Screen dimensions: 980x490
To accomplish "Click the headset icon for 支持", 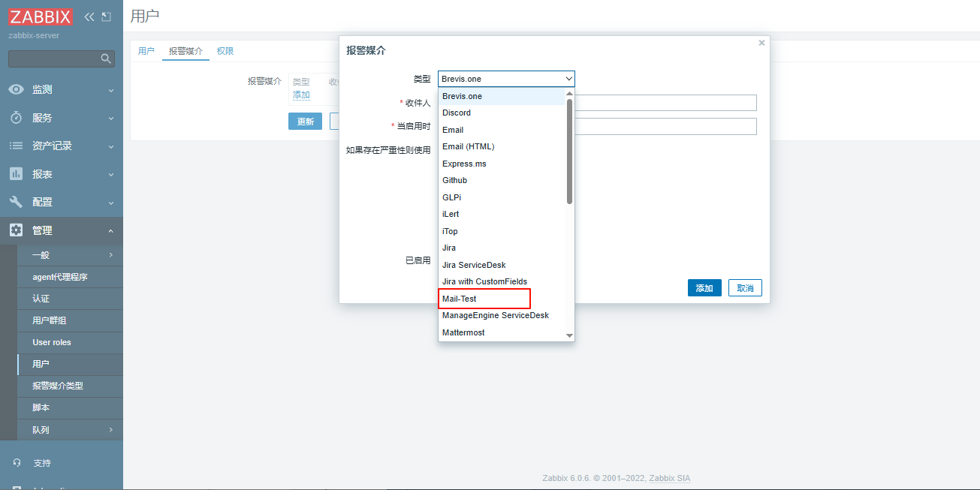I will tap(17, 463).
